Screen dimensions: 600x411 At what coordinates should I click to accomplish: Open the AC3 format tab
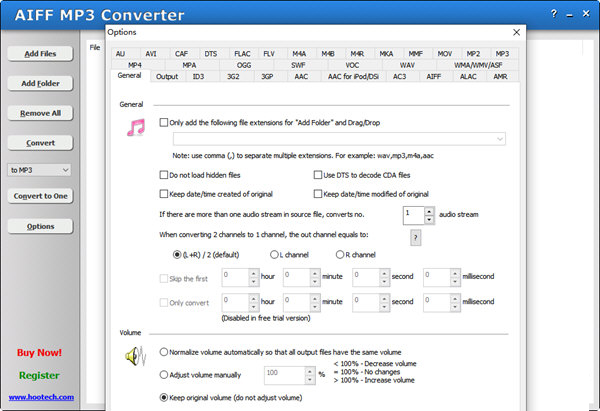[399, 77]
